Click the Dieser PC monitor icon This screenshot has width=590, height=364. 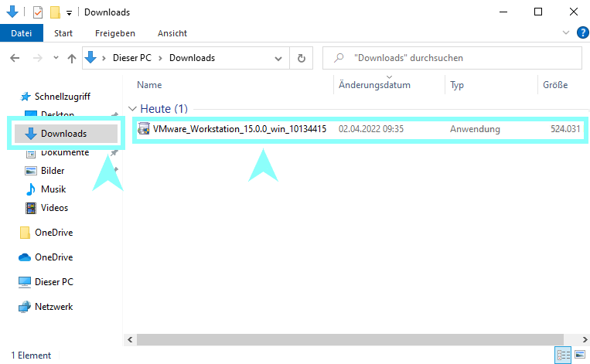[25, 282]
